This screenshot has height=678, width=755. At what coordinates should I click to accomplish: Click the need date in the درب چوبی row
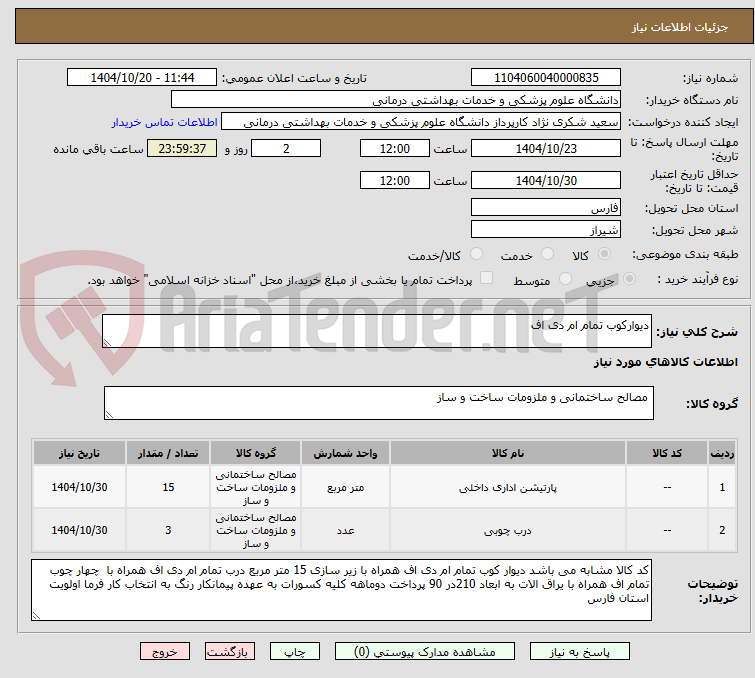coord(79,530)
